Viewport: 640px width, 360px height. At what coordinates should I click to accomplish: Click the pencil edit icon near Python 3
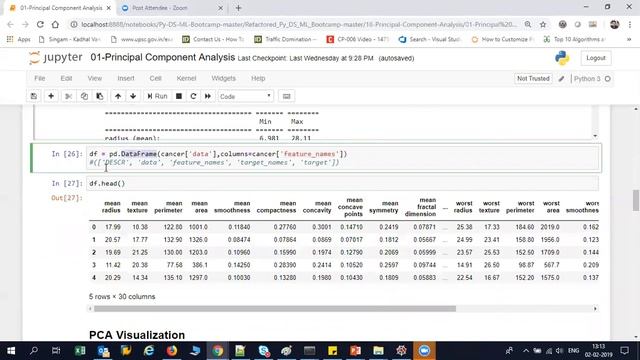click(x=562, y=79)
